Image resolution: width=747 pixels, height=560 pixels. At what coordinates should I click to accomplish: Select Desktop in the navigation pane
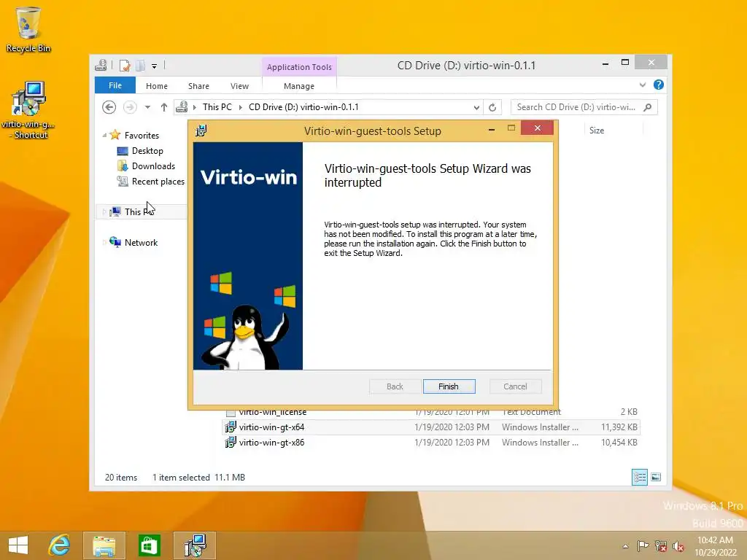147,150
